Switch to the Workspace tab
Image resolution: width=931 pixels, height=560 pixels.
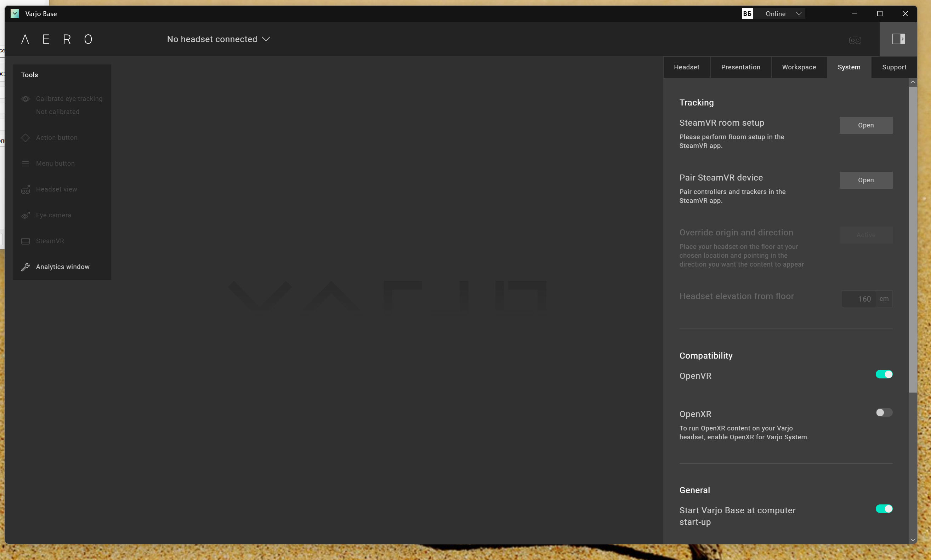click(799, 67)
